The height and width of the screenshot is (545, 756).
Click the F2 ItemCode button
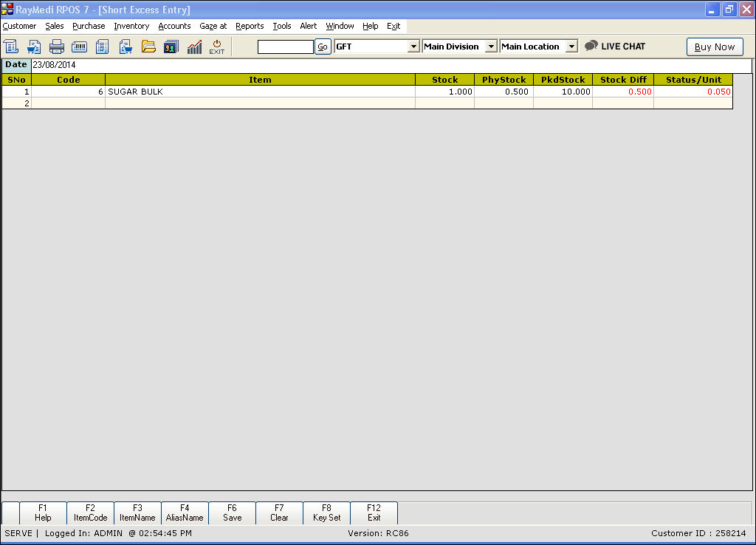point(90,513)
